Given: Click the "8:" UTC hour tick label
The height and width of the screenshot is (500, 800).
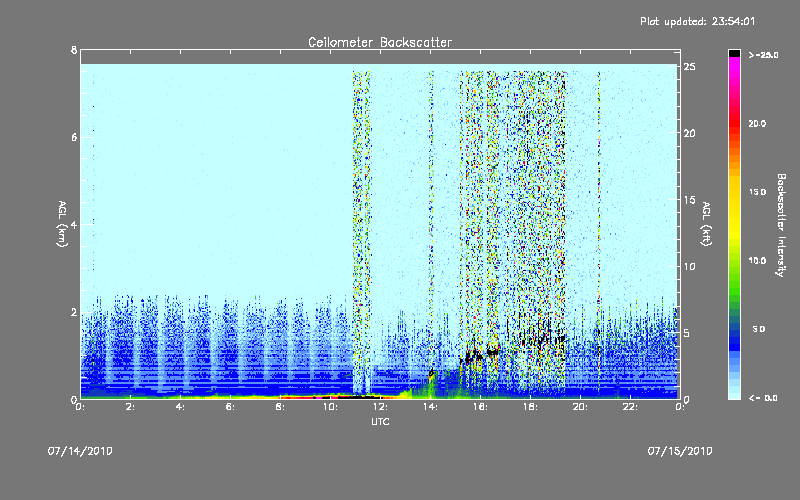Looking at the screenshot, I should 281,407.
